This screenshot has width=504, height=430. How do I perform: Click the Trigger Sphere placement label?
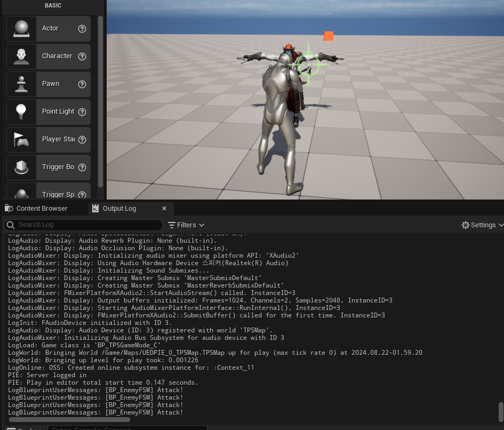point(58,195)
